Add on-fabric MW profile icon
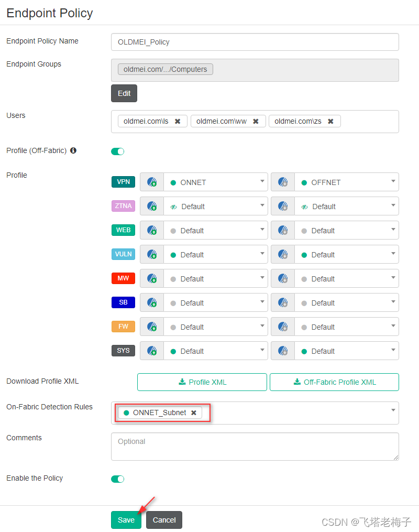 pyautogui.click(x=152, y=278)
